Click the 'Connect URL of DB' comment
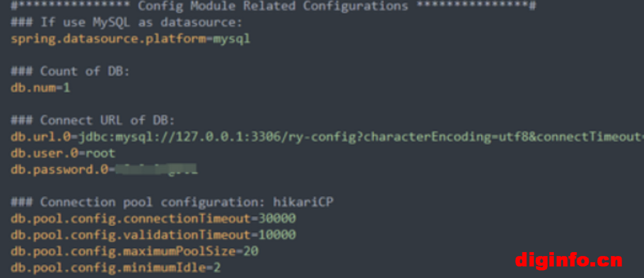Viewport: 644px width, 278px height. tap(93, 120)
